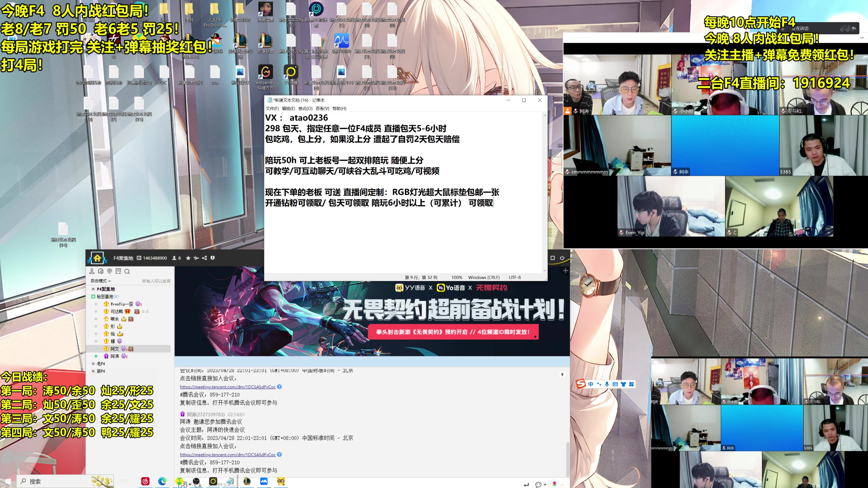Click the Windows taskbar 搜索 search box

point(64,481)
